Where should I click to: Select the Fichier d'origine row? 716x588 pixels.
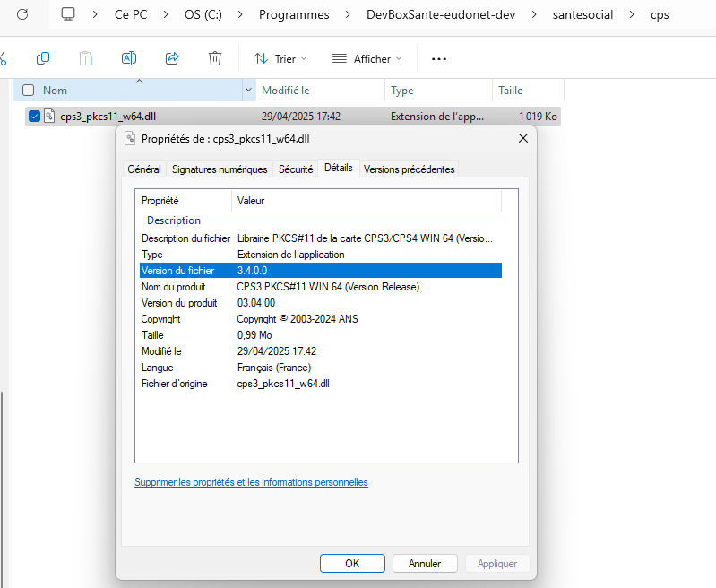click(x=321, y=384)
